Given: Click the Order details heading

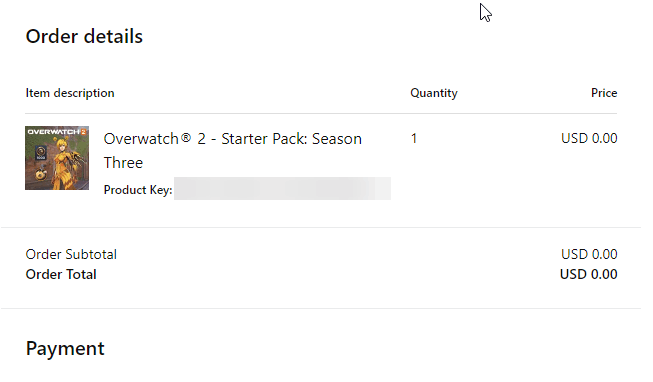Looking at the screenshot, I should tap(84, 36).
